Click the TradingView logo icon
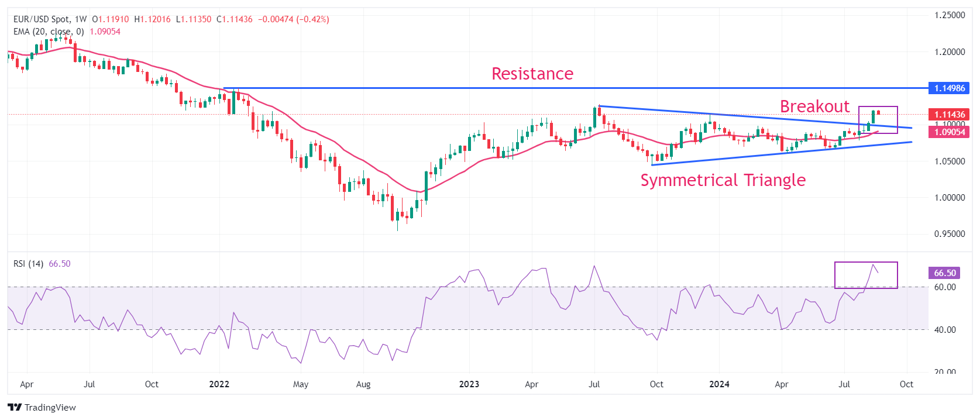 pos(15,407)
